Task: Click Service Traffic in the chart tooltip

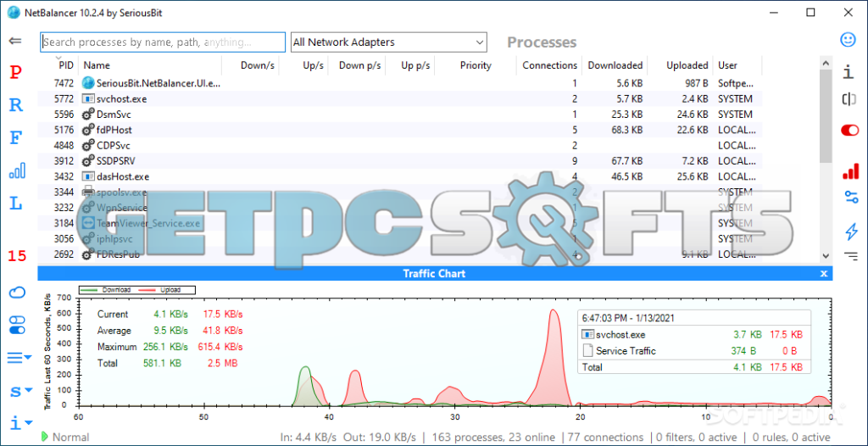Action: coord(619,351)
